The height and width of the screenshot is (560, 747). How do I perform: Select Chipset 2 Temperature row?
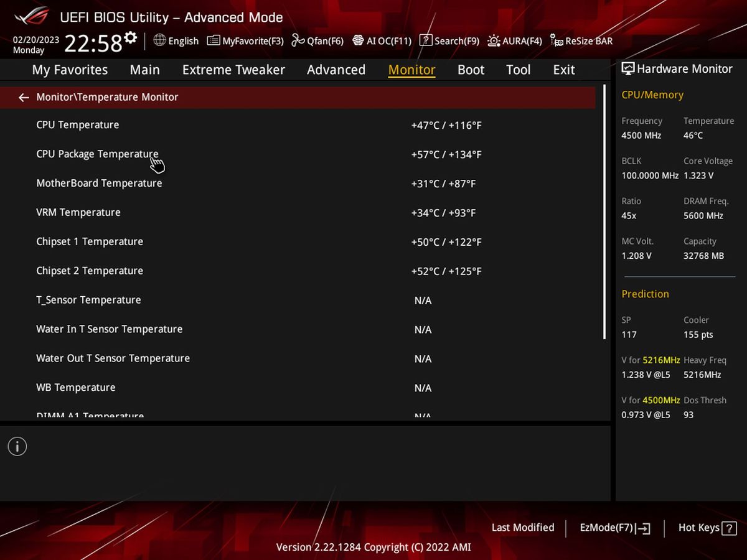pyautogui.click(x=298, y=271)
